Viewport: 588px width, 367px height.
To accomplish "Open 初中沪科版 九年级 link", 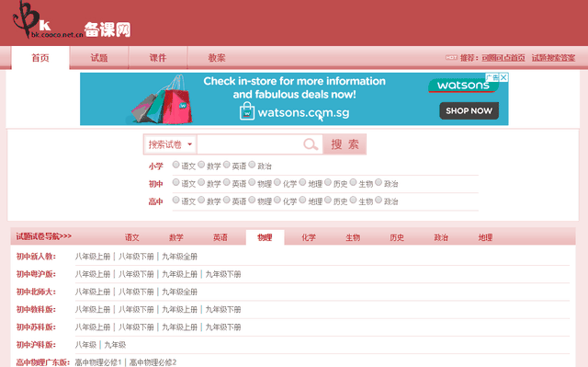I will pyautogui.click(x=115, y=345).
